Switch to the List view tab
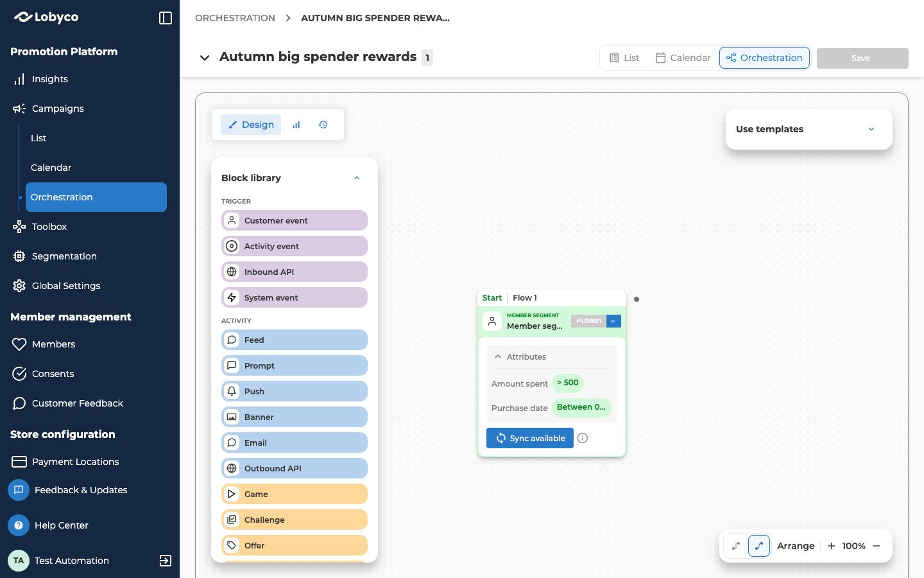Image resolution: width=924 pixels, height=578 pixels. tap(624, 58)
